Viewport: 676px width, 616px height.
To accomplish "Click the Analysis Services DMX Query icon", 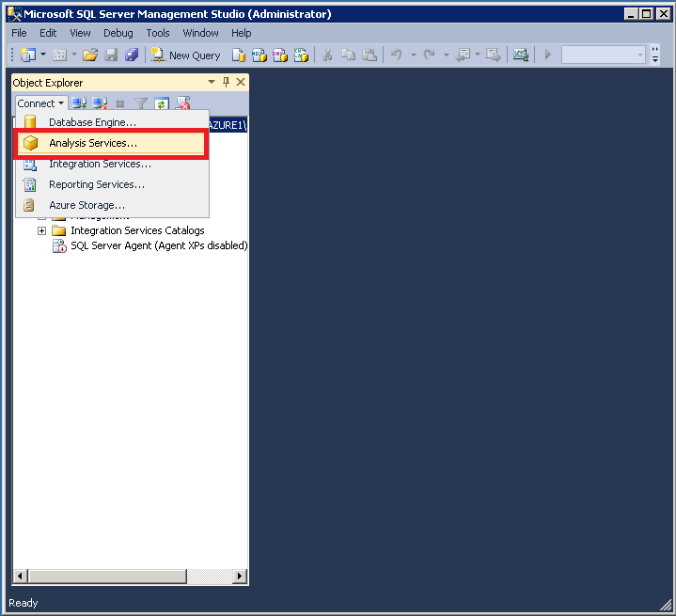I will point(280,55).
